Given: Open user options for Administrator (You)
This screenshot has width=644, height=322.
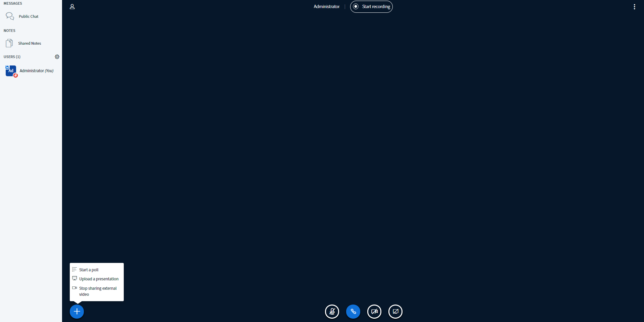Looking at the screenshot, I should click(x=36, y=71).
